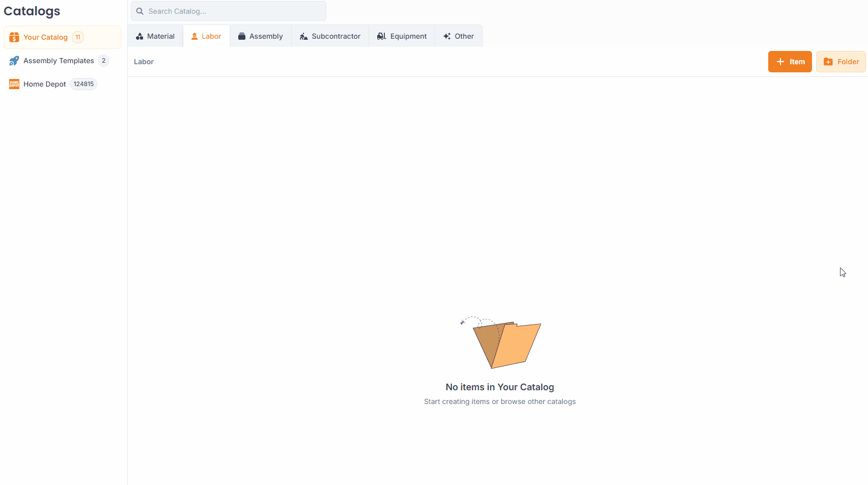
Task: Click the plus icon inside the Item button
Action: (x=779, y=61)
